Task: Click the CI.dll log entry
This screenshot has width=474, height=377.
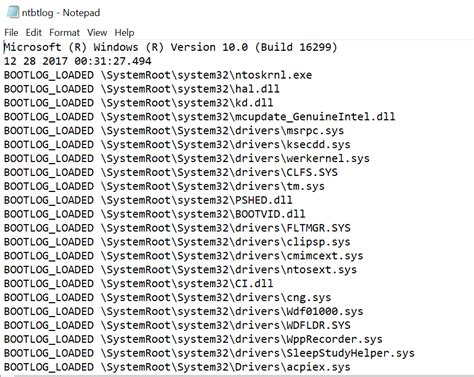Action: tap(138, 283)
